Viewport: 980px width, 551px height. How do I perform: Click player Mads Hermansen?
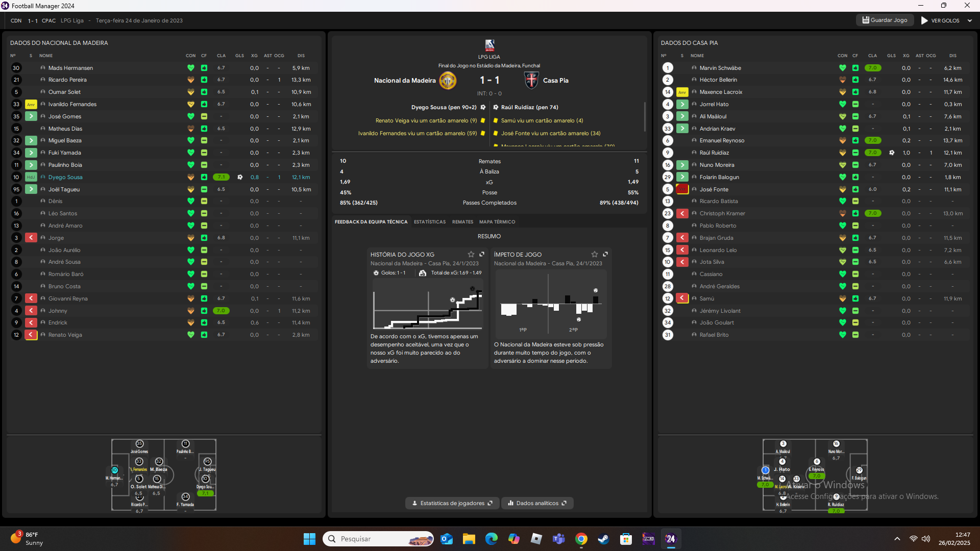coord(70,68)
